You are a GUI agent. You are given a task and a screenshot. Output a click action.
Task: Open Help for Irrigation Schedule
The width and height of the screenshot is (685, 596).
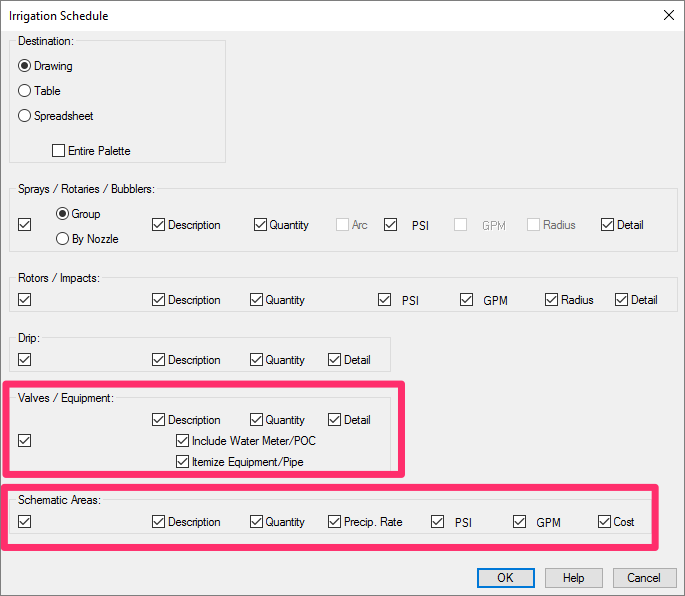(x=574, y=578)
